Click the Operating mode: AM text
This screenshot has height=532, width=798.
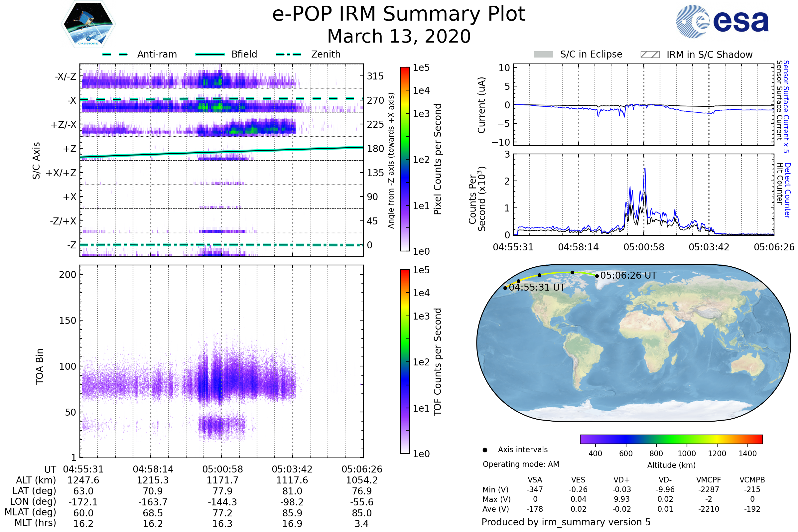coord(521,464)
